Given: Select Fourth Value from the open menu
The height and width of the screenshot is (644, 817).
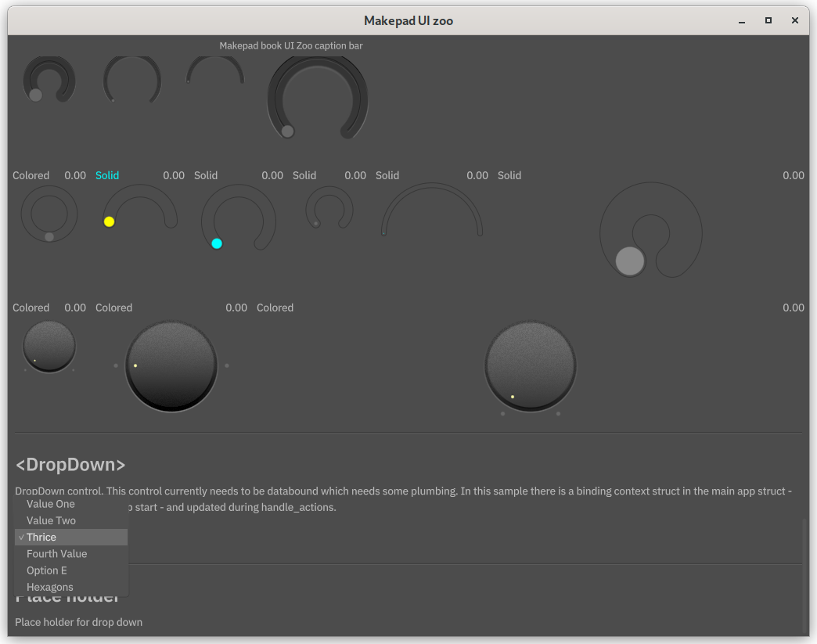Looking at the screenshot, I should tap(56, 553).
